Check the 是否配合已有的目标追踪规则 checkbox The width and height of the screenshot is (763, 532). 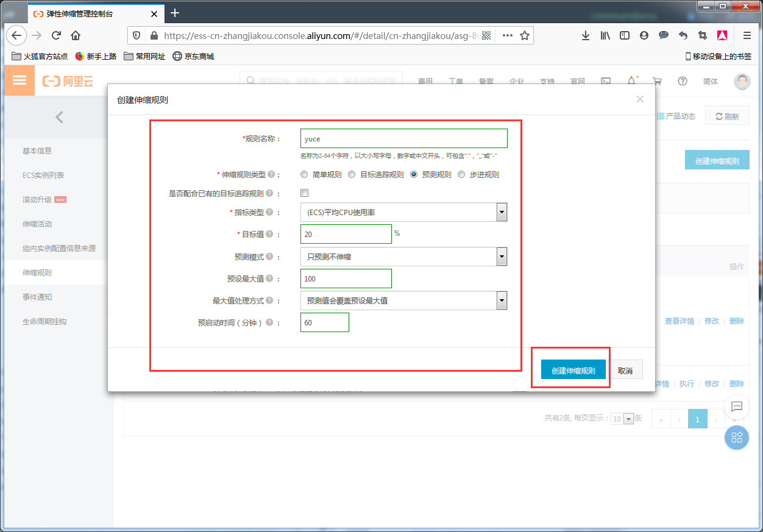(x=305, y=193)
